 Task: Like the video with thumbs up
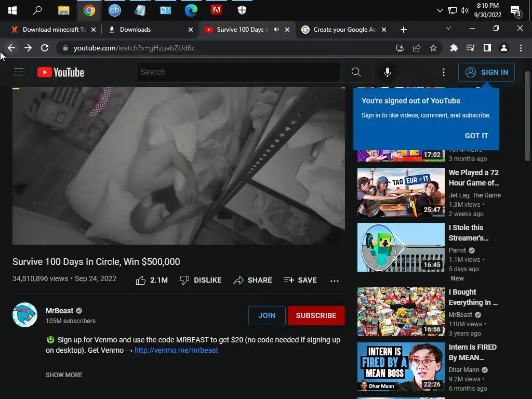pos(152,280)
